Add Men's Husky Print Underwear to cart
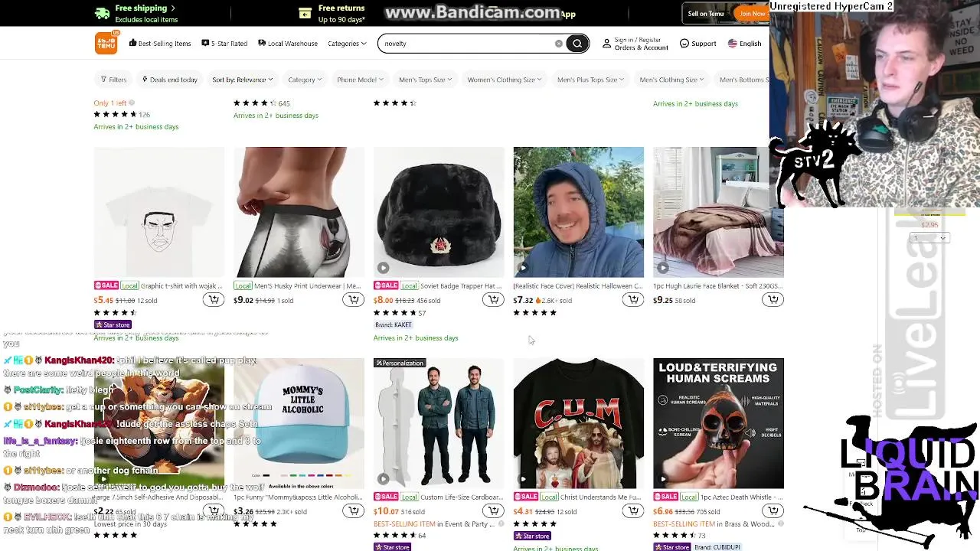The image size is (980, 551). 353,300
